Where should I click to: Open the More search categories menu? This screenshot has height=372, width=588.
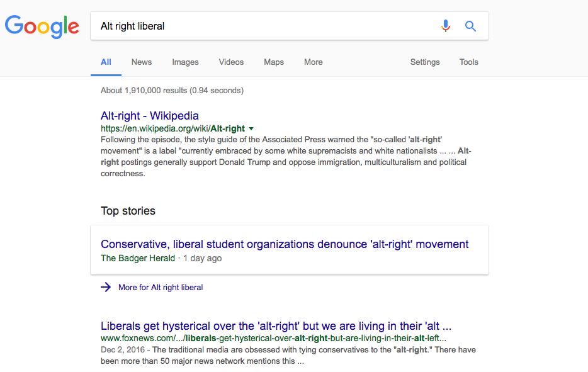[x=313, y=62]
